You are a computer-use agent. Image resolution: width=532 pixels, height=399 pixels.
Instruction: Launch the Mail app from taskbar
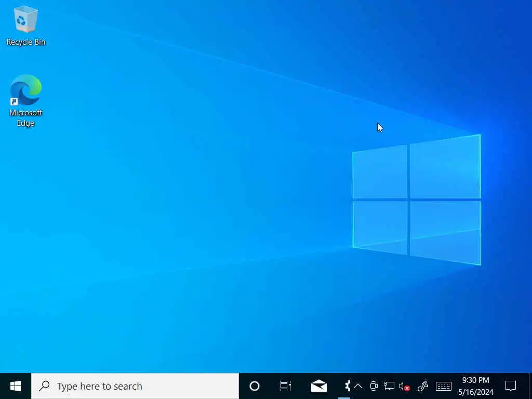pyautogui.click(x=319, y=386)
